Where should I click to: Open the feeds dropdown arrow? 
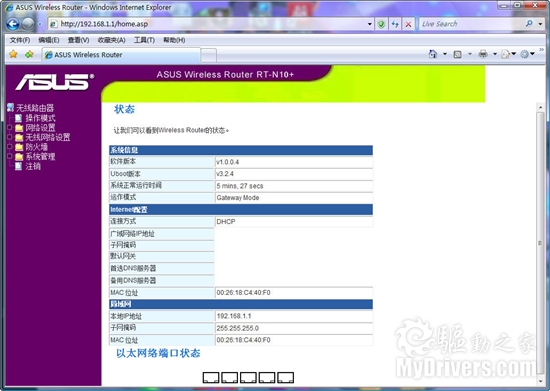tap(470, 54)
